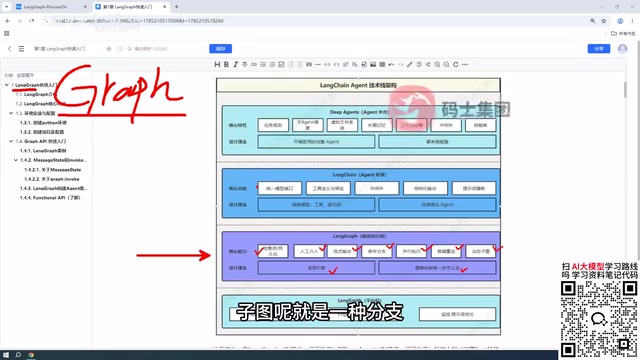
Task: Click the blue save button
Action: pos(220,49)
